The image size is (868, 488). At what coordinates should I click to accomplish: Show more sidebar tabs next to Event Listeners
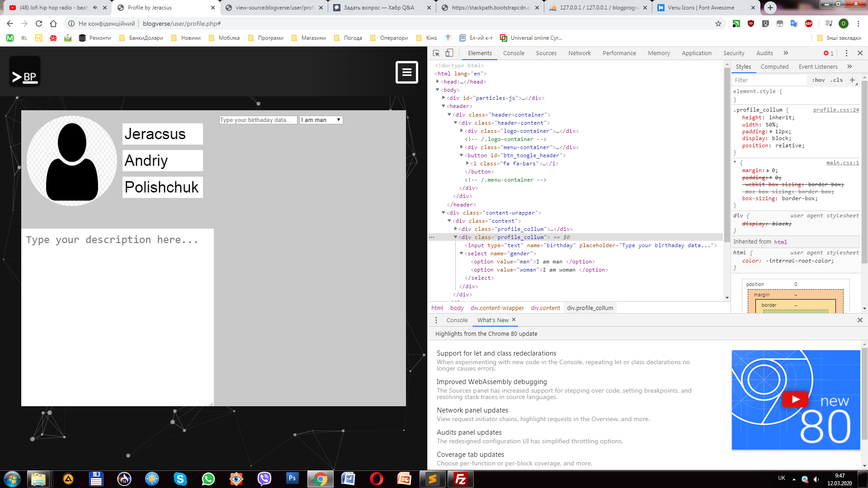(x=849, y=66)
